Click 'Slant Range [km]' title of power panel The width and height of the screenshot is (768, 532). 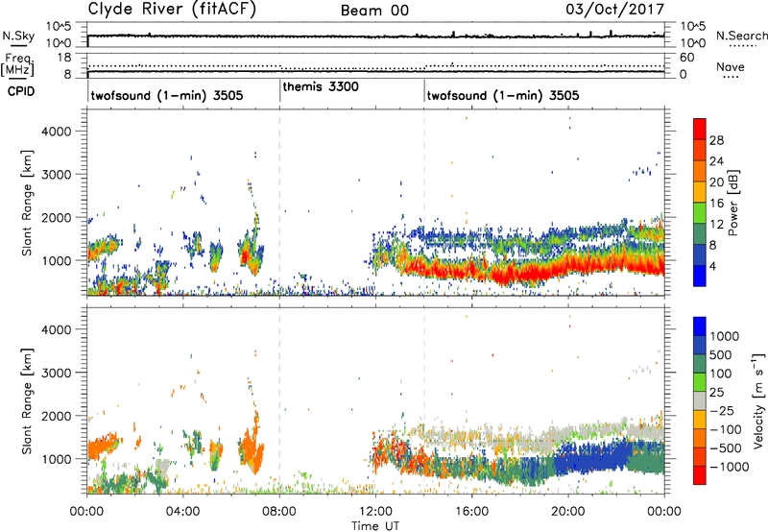[x=27, y=203]
